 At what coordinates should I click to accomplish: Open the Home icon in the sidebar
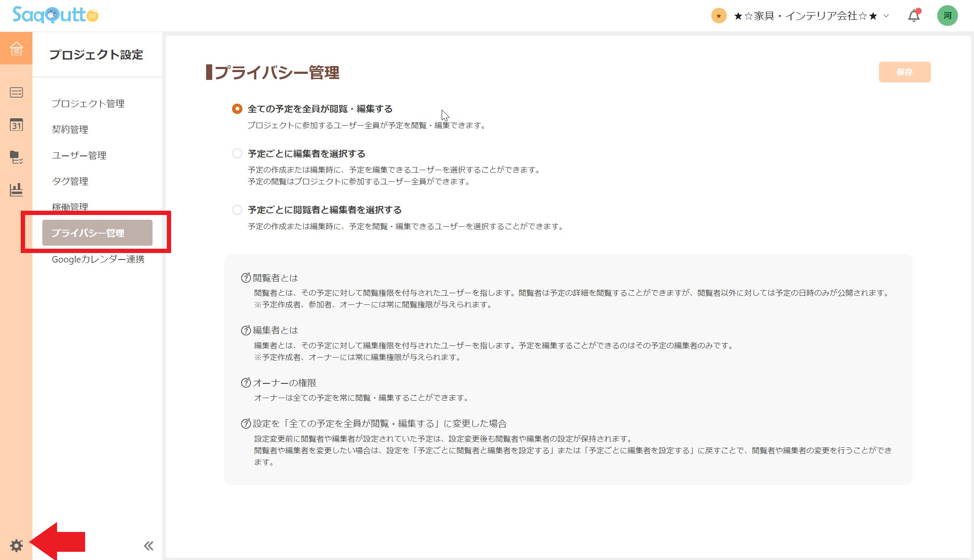pyautogui.click(x=16, y=49)
